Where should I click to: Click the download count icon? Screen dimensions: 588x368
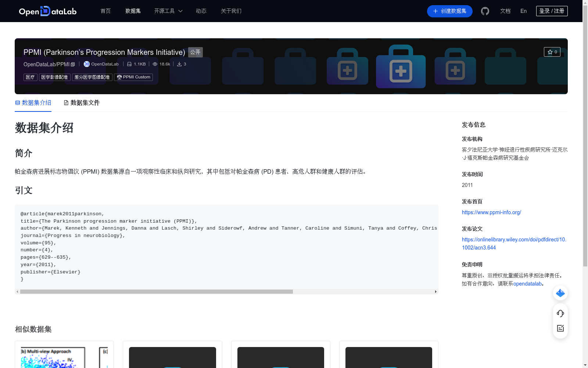179,64
